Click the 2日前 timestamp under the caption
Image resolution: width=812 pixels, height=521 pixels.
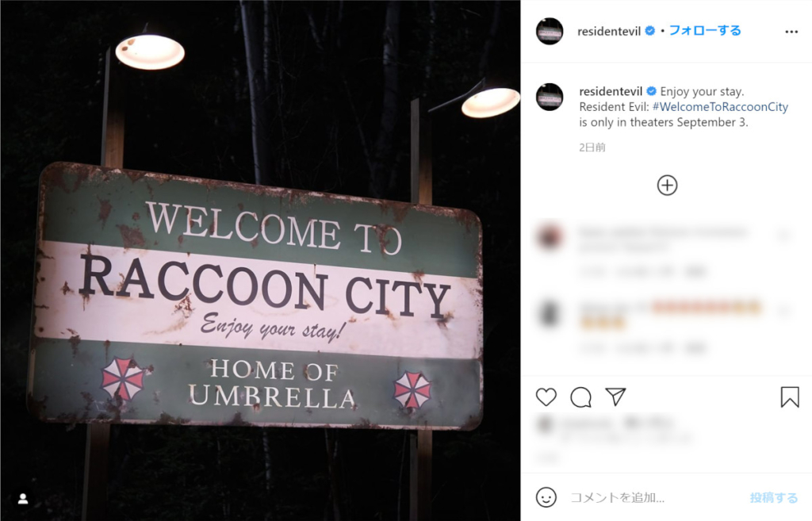592,147
